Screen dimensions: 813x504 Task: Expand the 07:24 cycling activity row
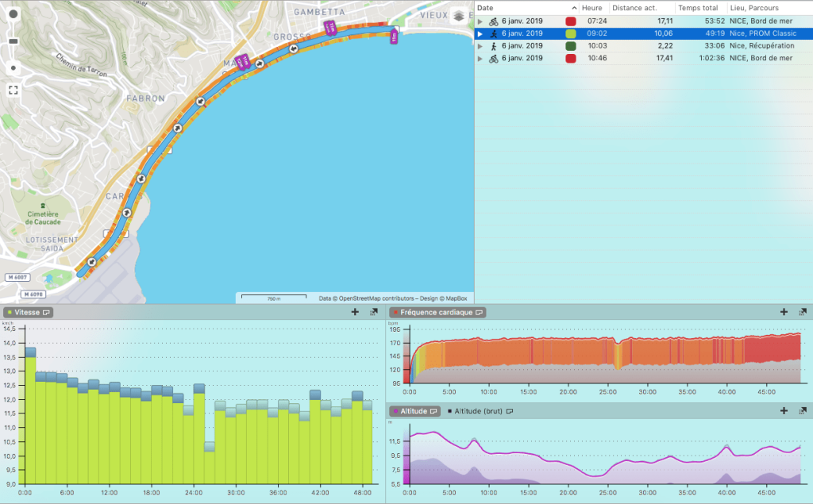(480, 21)
